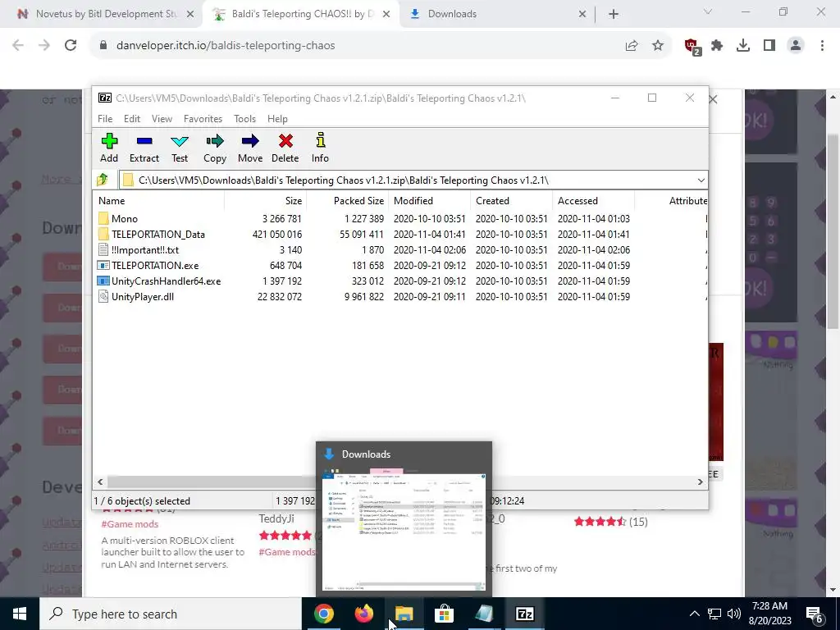Viewport: 840px width, 630px height.
Task: Select TELEPORTATION.exe in the list
Action: pos(155,265)
